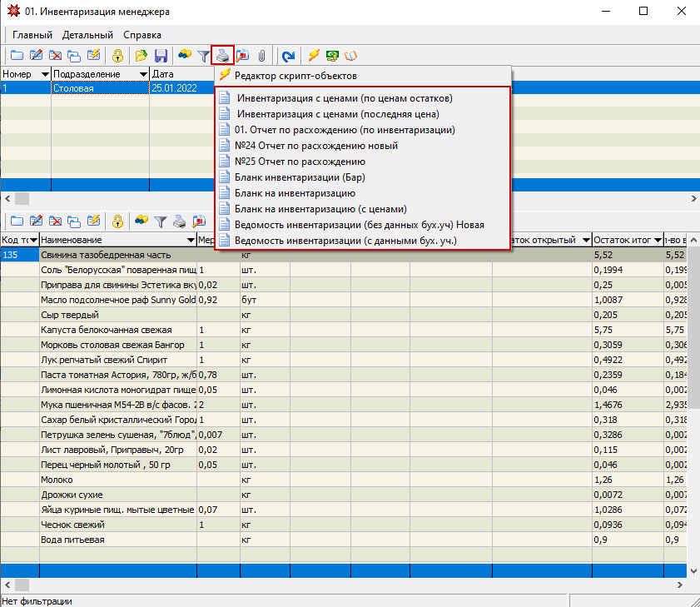Open the Справка menu

click(x=142, y=35)
